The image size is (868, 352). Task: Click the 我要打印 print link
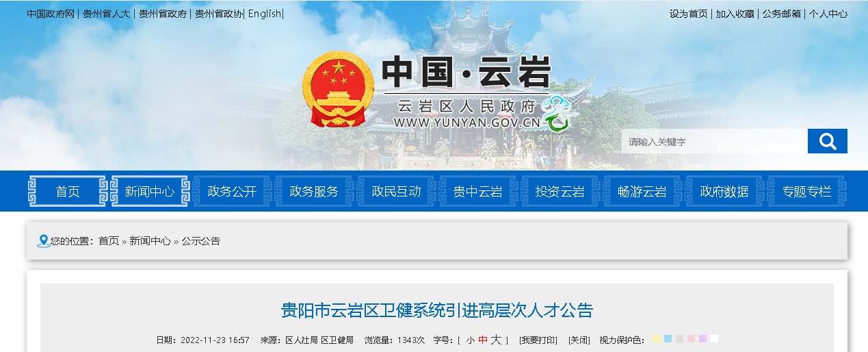pos(538,340)
